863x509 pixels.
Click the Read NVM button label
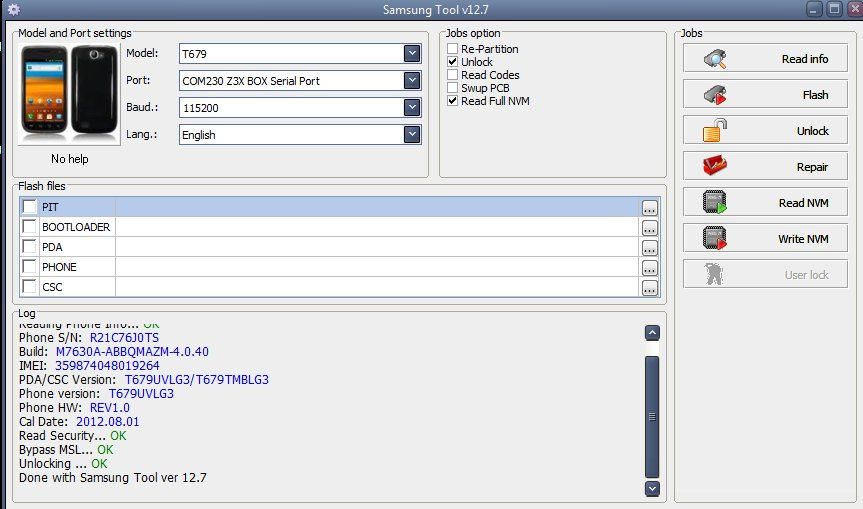click(804, 202)
